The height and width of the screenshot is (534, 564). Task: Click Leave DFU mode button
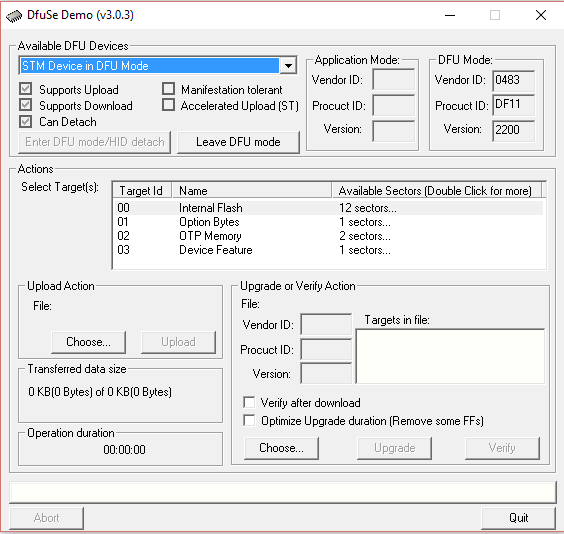pyautogui.click(x=238, y=142)
